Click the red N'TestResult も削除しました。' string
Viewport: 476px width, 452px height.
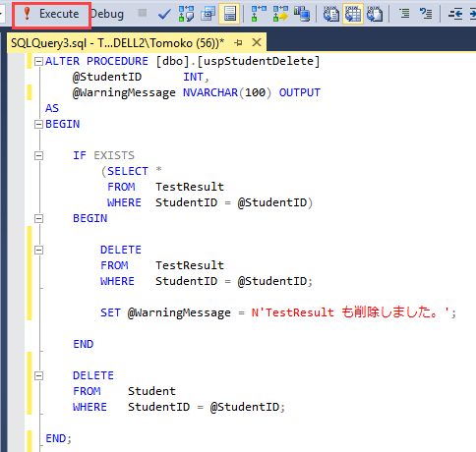click(x=350, y=312)
